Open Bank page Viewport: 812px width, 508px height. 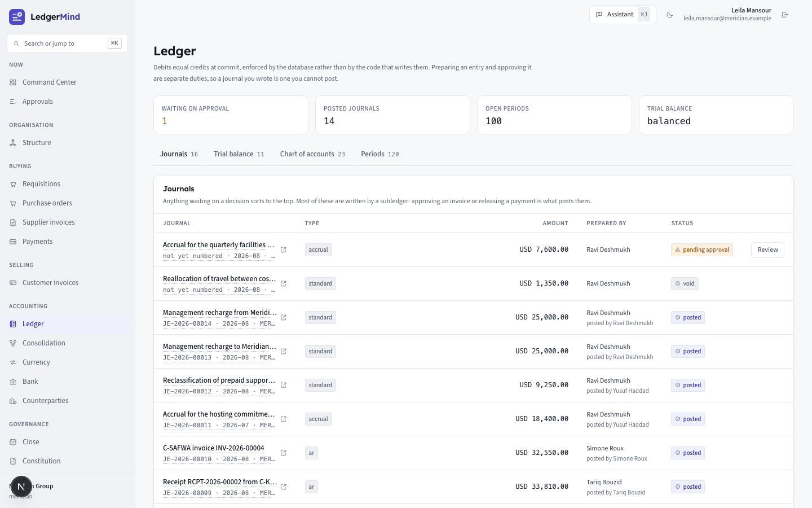(x=67, y=382)
